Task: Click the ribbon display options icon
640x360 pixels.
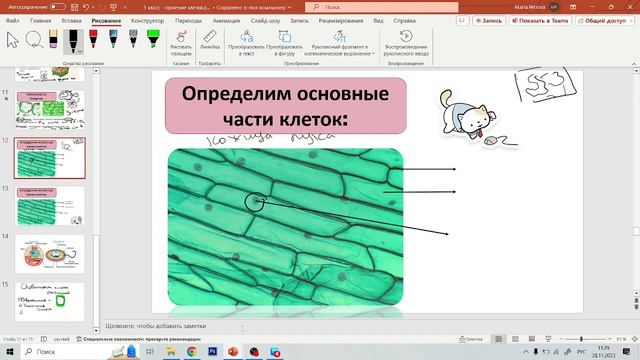Action: point(573,7)
